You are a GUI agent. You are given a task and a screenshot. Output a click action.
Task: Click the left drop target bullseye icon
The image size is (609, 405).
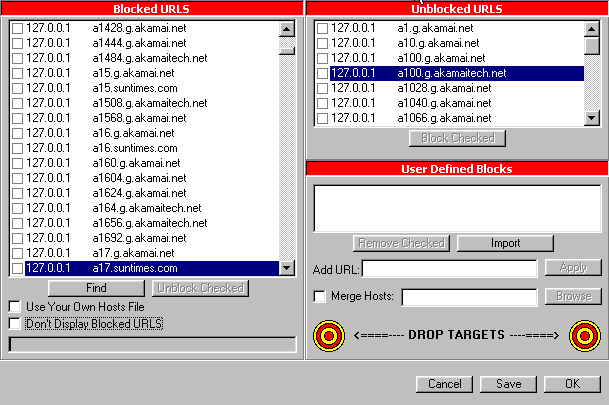[329, 336]
